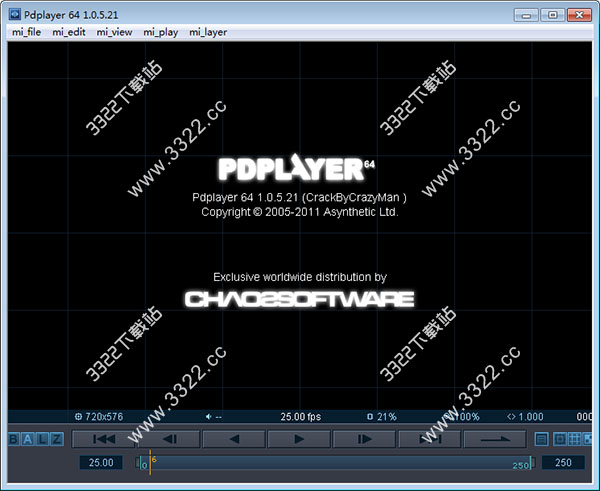Screen dimensions: 600x491
Task: Toggle the safe frame overlay icon
Action: pos(559,439)
